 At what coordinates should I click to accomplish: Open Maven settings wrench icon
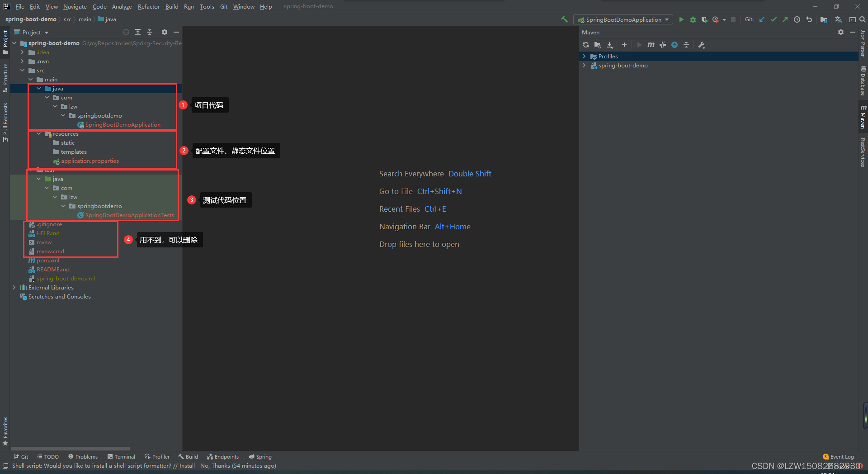click(x=702, y=45)
